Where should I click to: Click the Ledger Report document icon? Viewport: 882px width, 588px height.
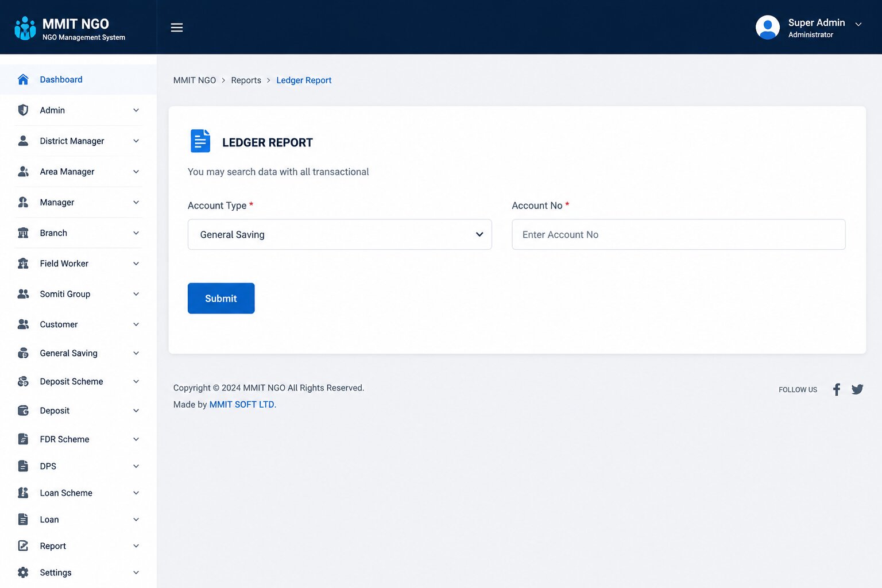pyautogui.click(x=200, y=141)
